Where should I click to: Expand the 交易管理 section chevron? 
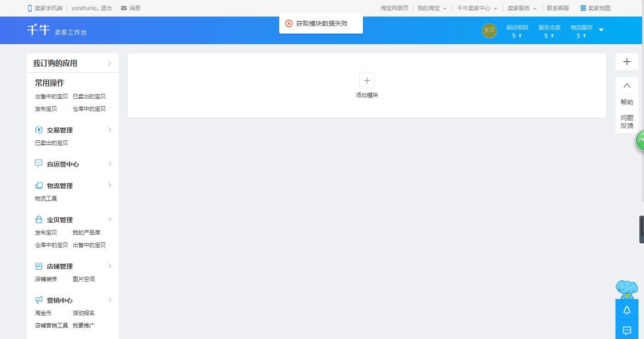click(x=110, y=130)
